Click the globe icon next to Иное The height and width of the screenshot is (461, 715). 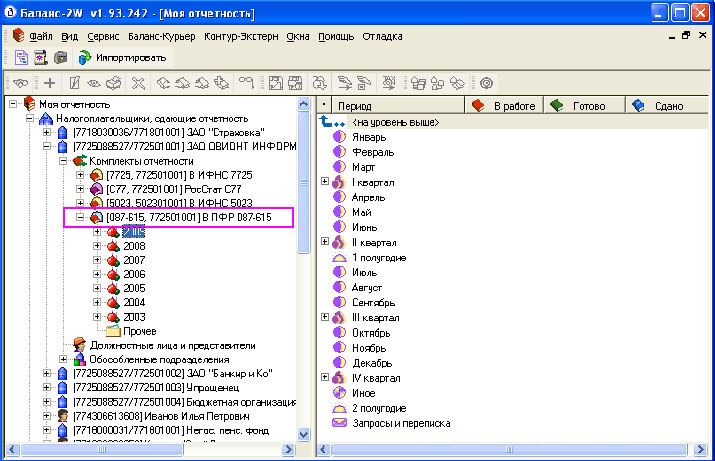coord(339,393)
